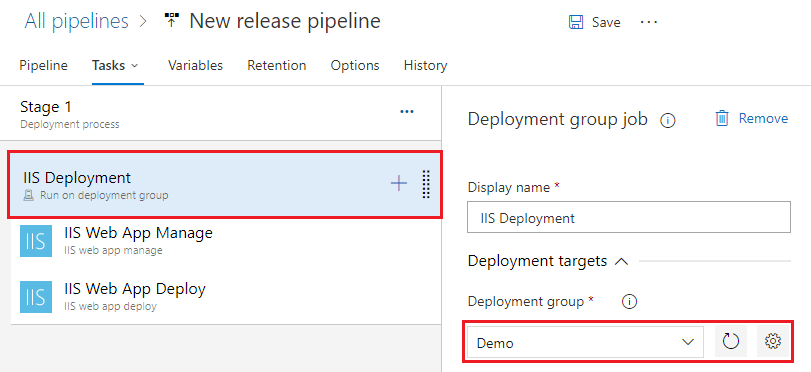Select the Tasks tab
811x372 pixels.
[109, 66]
